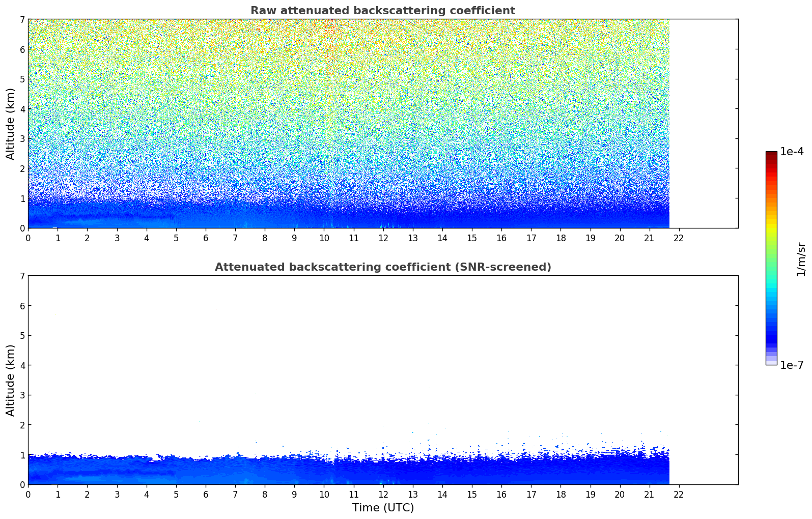Click y-axis tick '4' on the SNR-screened plot
Image resolution: width=812 pixels, height=519 pixels.
click(22, 365)
